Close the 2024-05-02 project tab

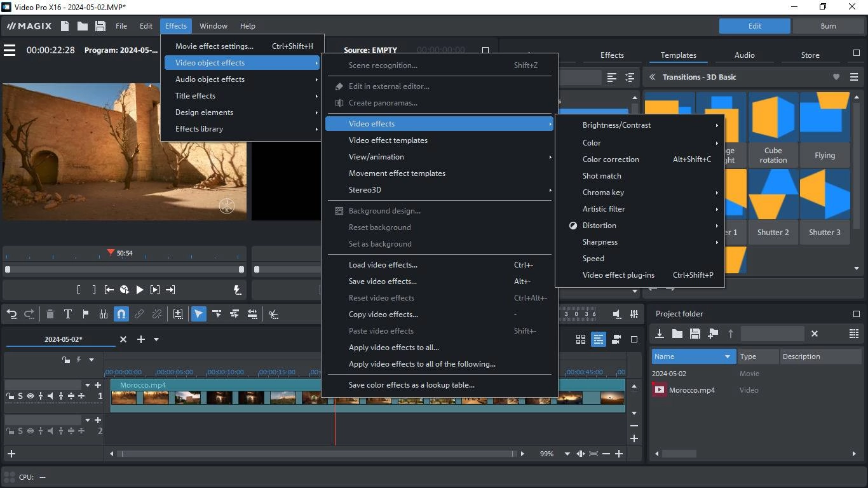pyautogui.click(x=123, y=339)
